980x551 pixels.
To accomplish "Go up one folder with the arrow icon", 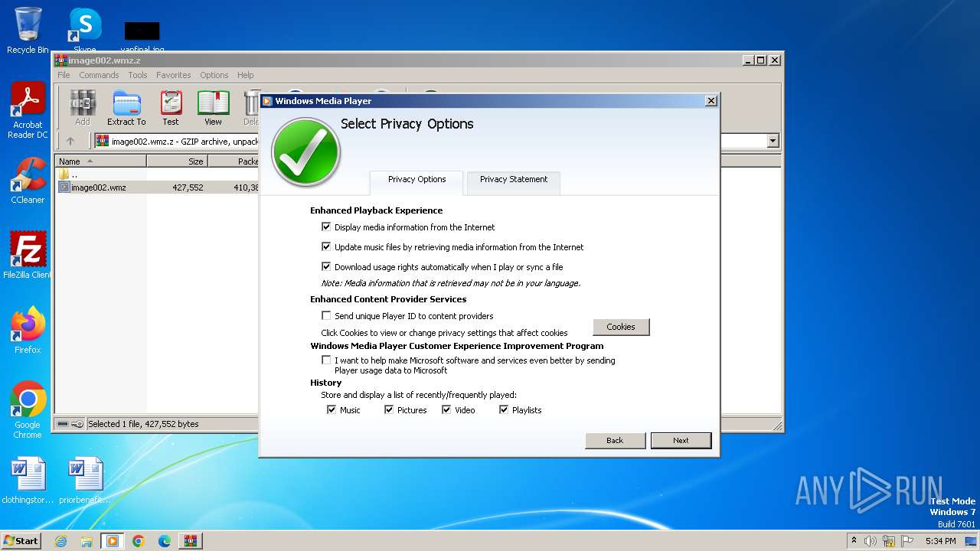I will click(70, 141).
